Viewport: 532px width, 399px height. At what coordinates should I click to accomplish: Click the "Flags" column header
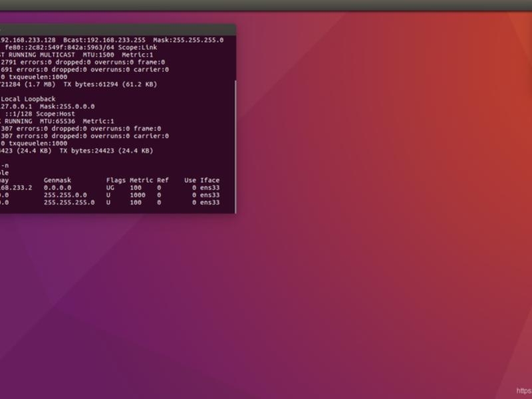coord(116,180)
